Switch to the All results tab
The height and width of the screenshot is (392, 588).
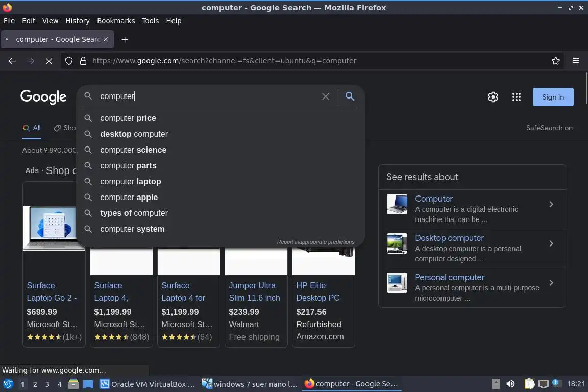(32, 128)
